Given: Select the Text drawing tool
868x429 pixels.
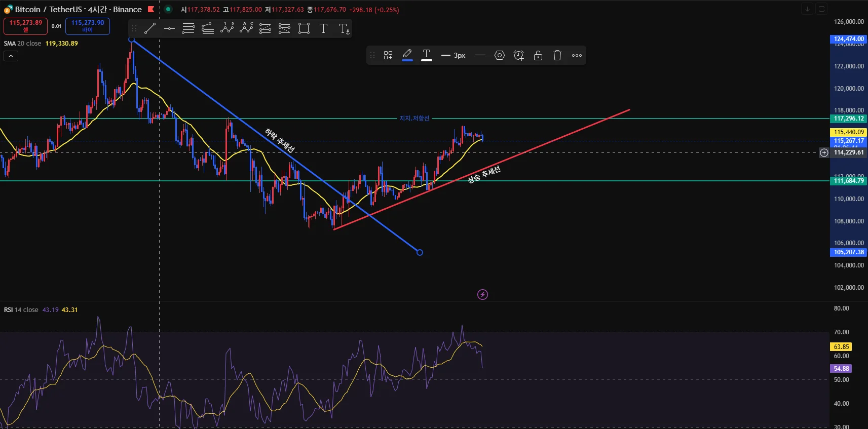Looking at the screenshot, I should coord(323,28).
